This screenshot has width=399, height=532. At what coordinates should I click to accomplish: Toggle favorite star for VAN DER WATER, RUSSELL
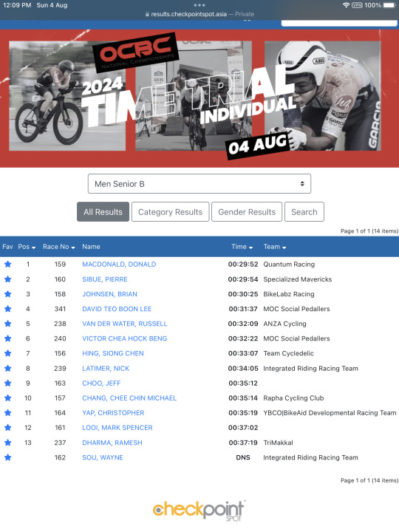click(x=8, y=324)
